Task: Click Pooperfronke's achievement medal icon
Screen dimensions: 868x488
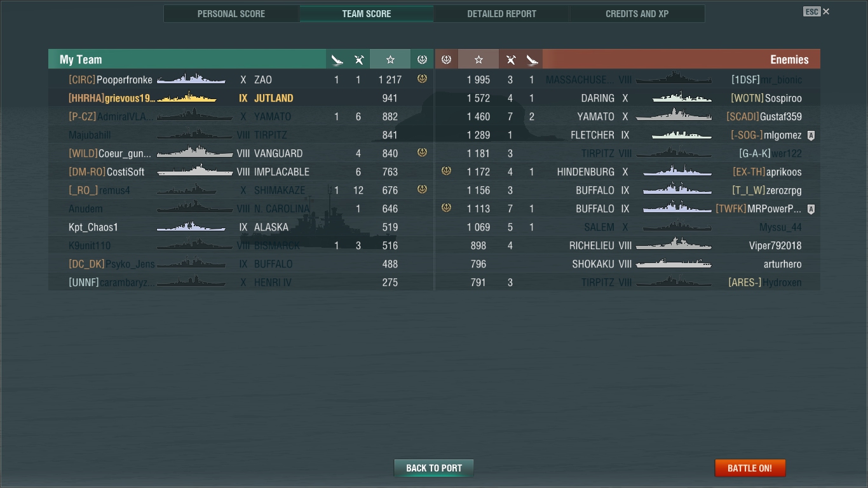Action: click(422, 79)
